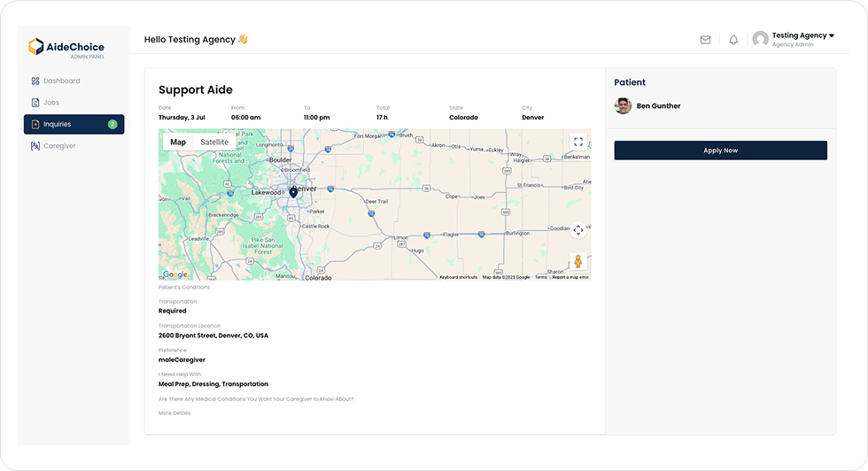
Task: Click the map camera controls button
Action: click(577, 230)
